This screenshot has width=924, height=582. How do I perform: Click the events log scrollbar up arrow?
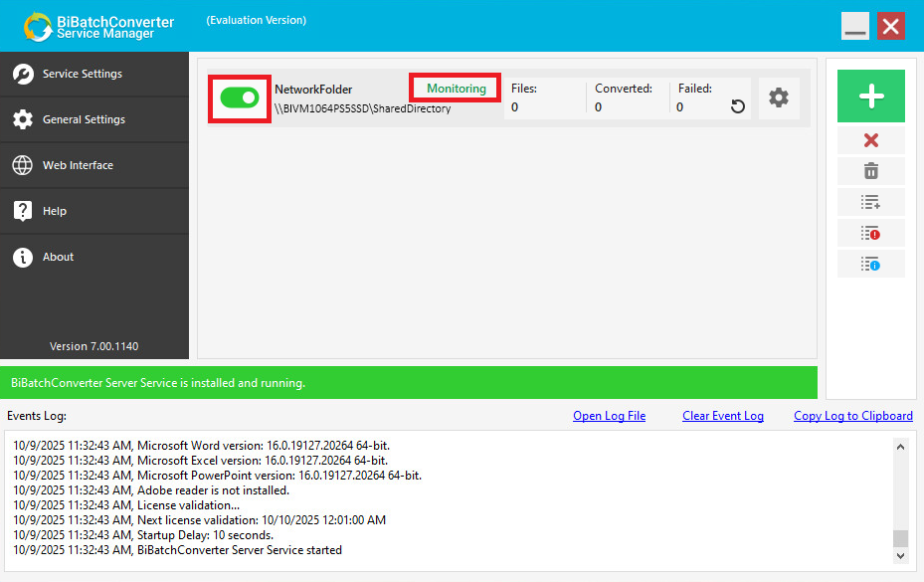click(900, 447)
